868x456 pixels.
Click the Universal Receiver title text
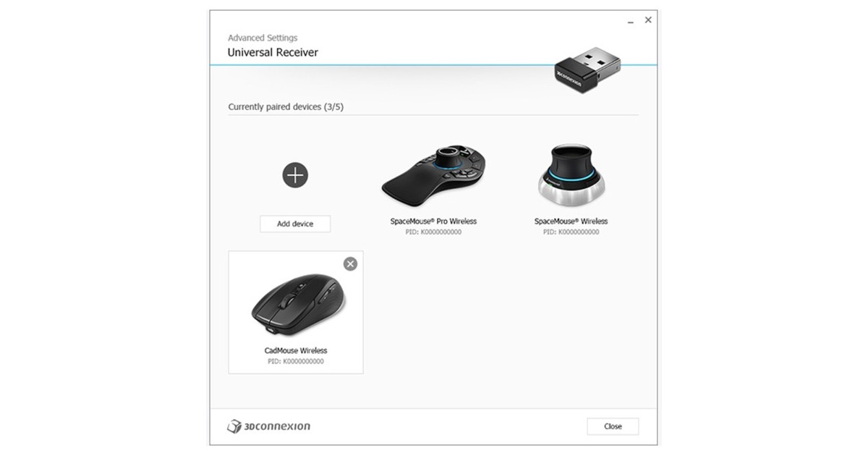pos(273,53)
